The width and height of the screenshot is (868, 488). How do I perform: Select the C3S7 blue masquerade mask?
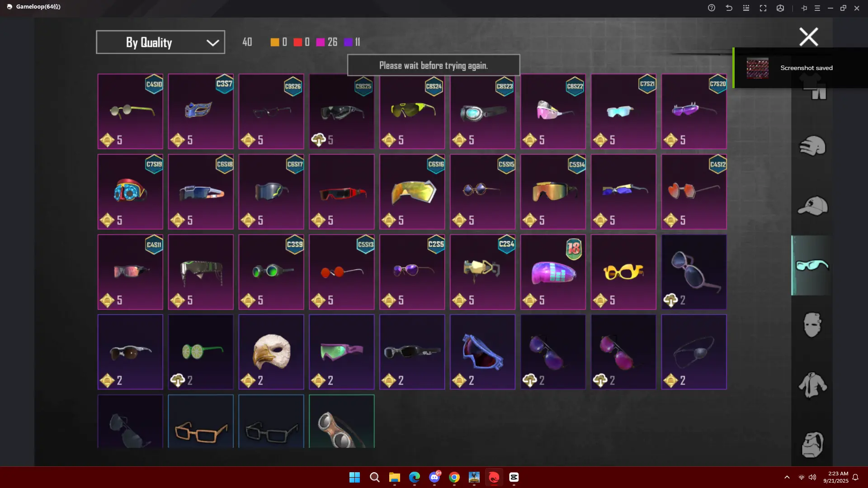click(200, 111)
